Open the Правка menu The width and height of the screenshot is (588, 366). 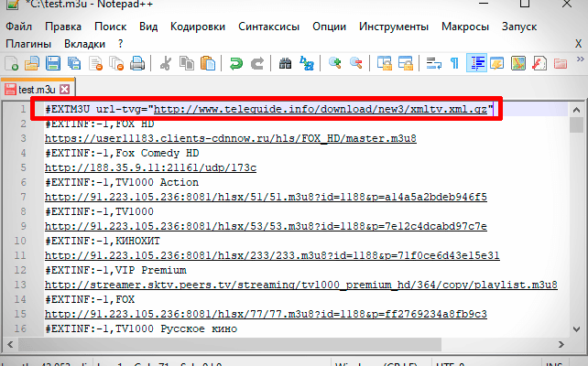(63, 27)
